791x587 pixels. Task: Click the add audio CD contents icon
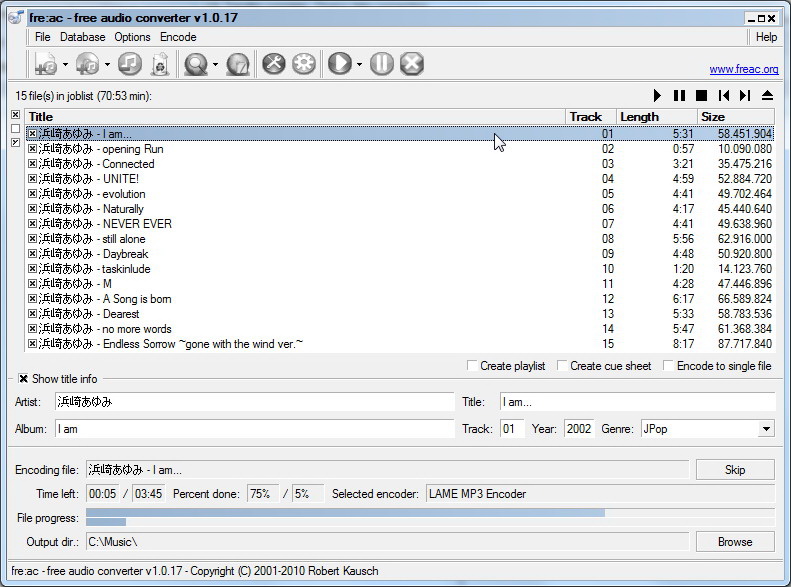coord(87,64)
